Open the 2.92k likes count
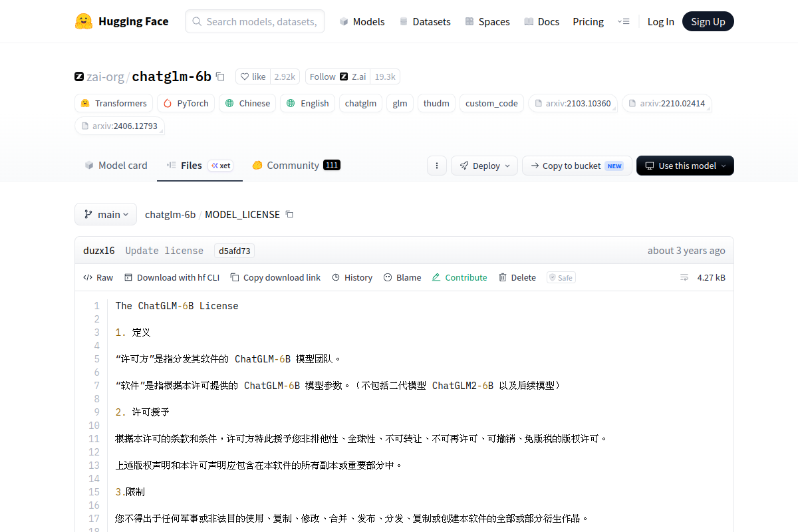The height and width of the screenshot is (532, 798). (285, 76)
